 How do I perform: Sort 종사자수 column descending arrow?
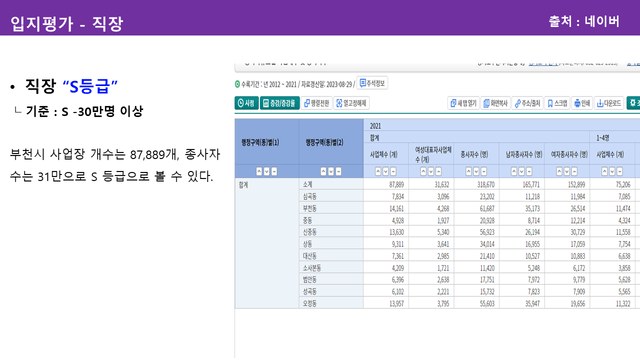pos(476,171)
